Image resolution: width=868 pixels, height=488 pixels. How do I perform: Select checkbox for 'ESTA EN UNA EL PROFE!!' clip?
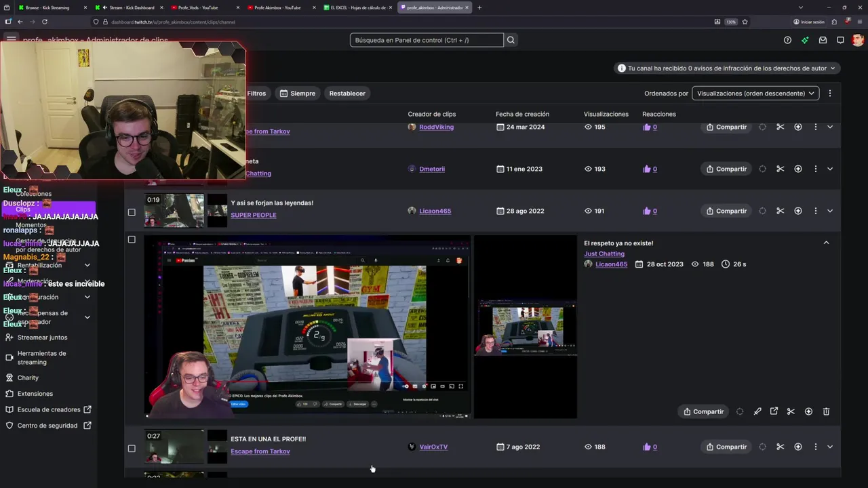(132, 448)
